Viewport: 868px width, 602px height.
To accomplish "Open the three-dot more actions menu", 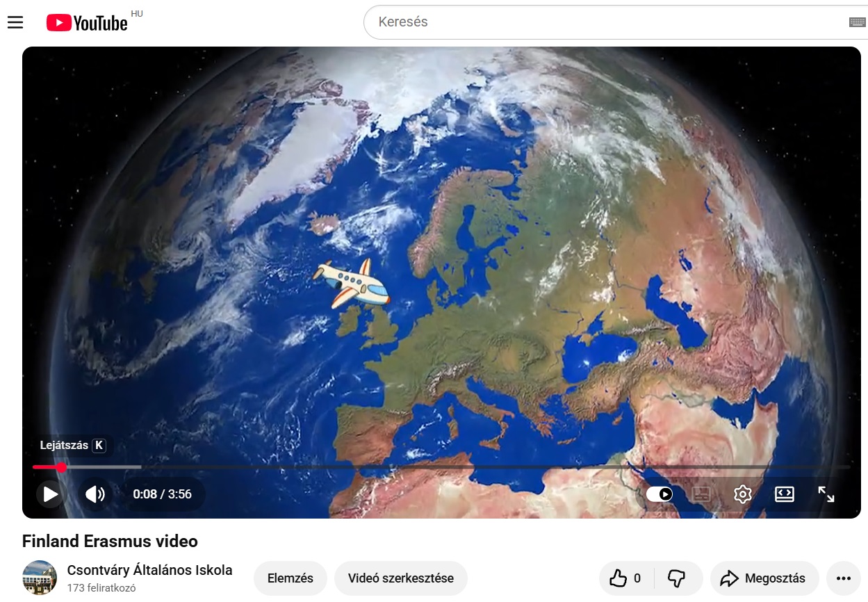I will [x=844, y=578].
